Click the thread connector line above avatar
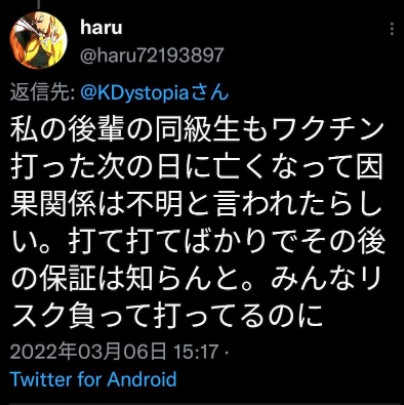This screenshot has height=405, width=404. tap(39, 4)
